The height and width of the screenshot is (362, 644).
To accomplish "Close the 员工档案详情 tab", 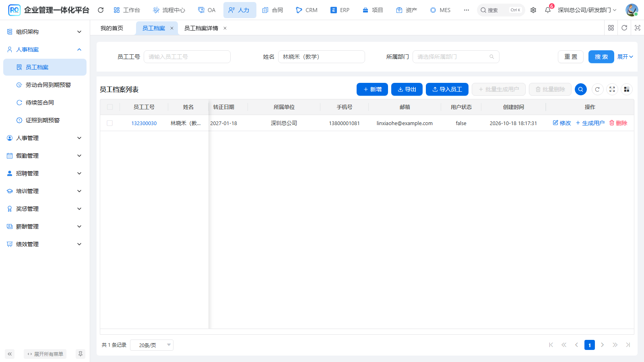I will [225, 28].
